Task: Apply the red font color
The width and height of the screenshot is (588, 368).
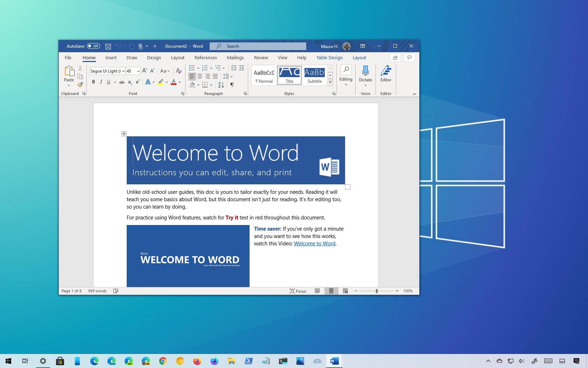Action: 174,82
